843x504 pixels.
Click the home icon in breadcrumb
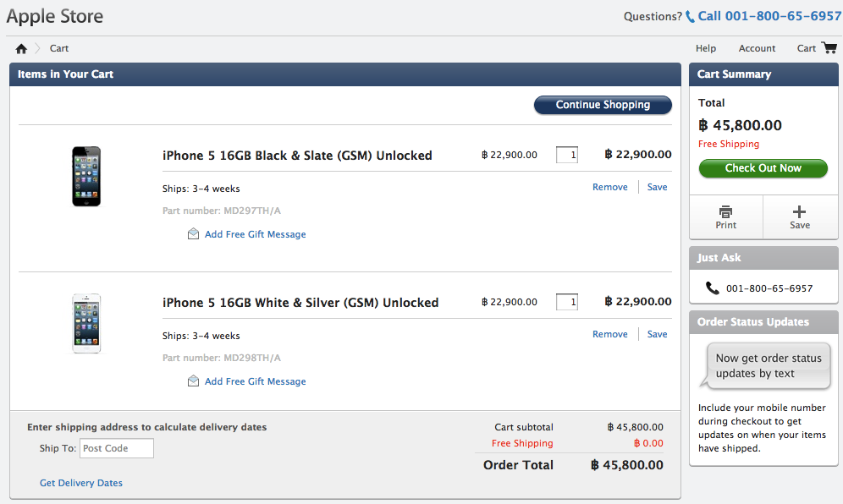pyautogui.click(x=21, y=49)
